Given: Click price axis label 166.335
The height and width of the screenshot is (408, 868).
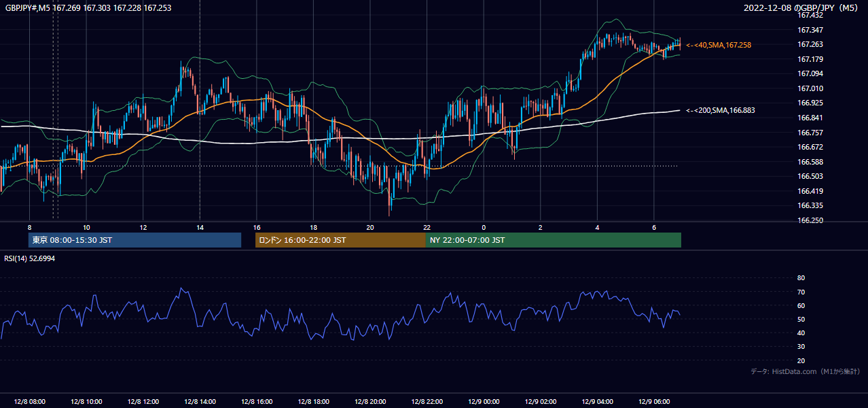Looking at the screenshot, I should click(x=810, y=205).
